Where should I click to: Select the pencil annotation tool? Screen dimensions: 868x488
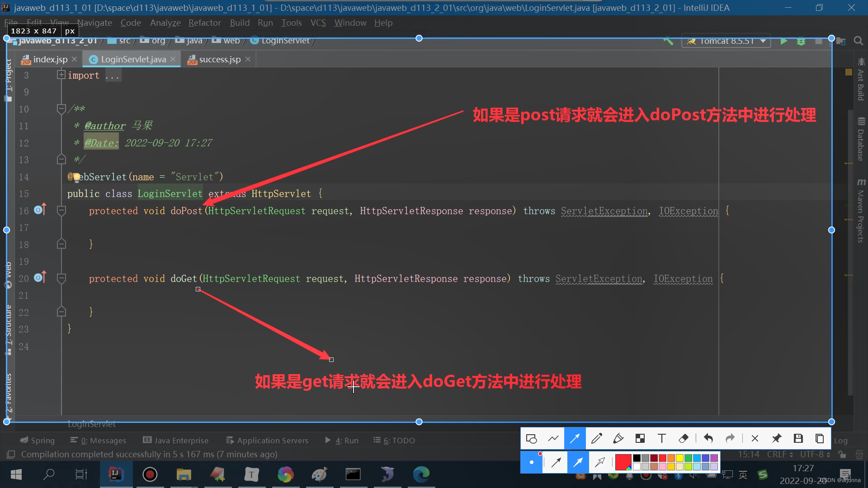596,438
